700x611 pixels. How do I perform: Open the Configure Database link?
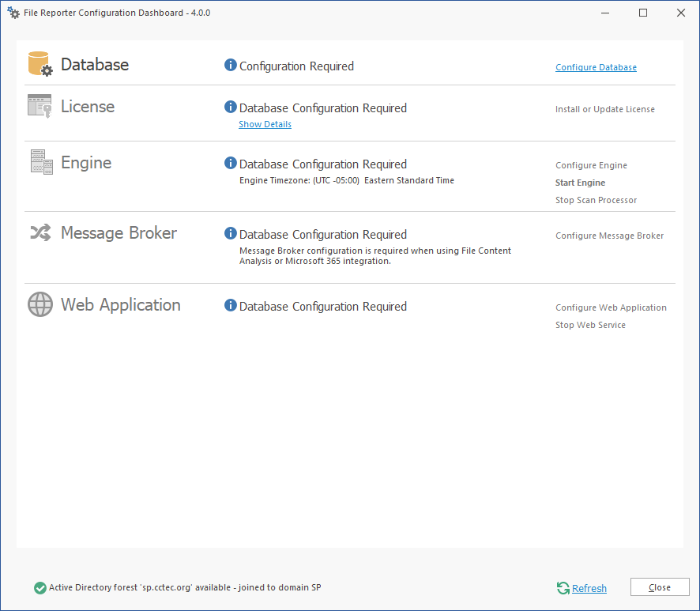596,67
